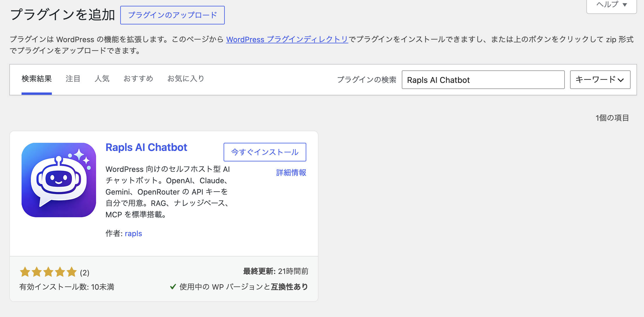Click the プラグインの検索 label
The height and width of the screenshot is (317, 644).
click(367, 80)
